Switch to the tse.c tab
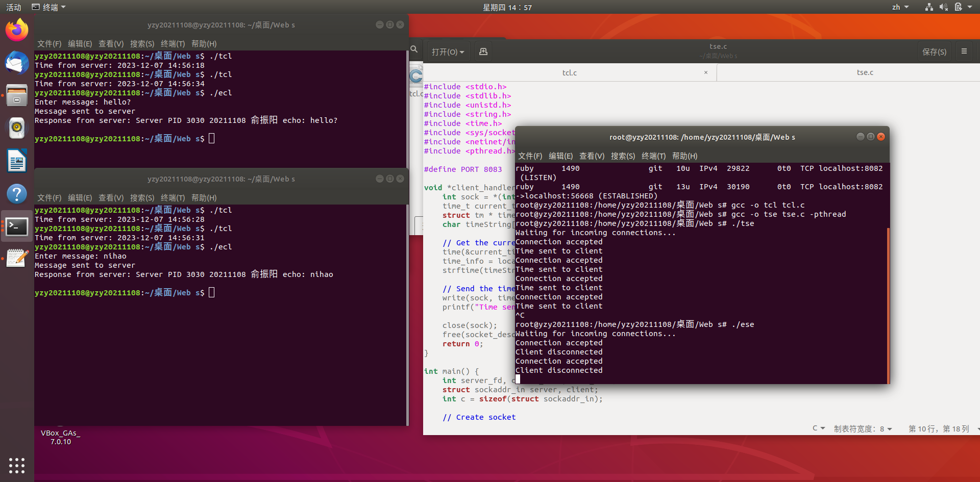Image resolution: width=980 pixels, height=482 pixels. tap(865, 72)
